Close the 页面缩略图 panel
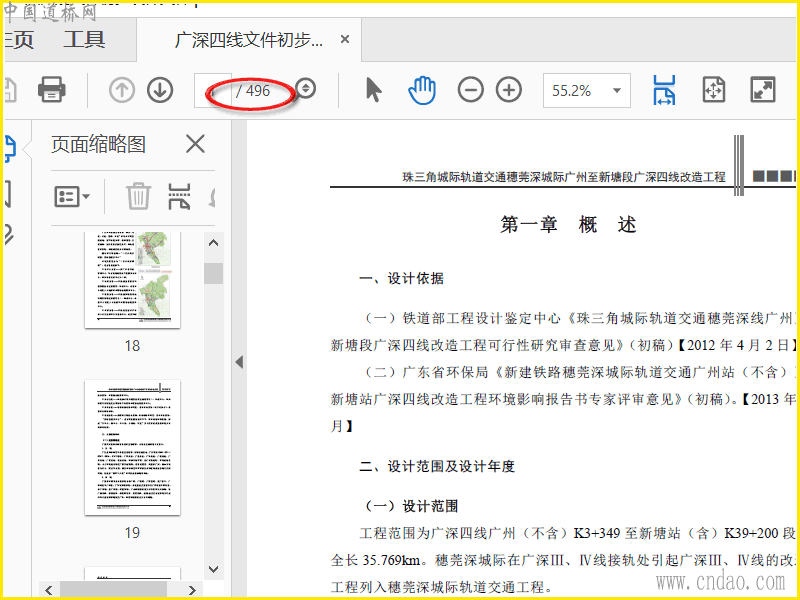 coord(195,144)
